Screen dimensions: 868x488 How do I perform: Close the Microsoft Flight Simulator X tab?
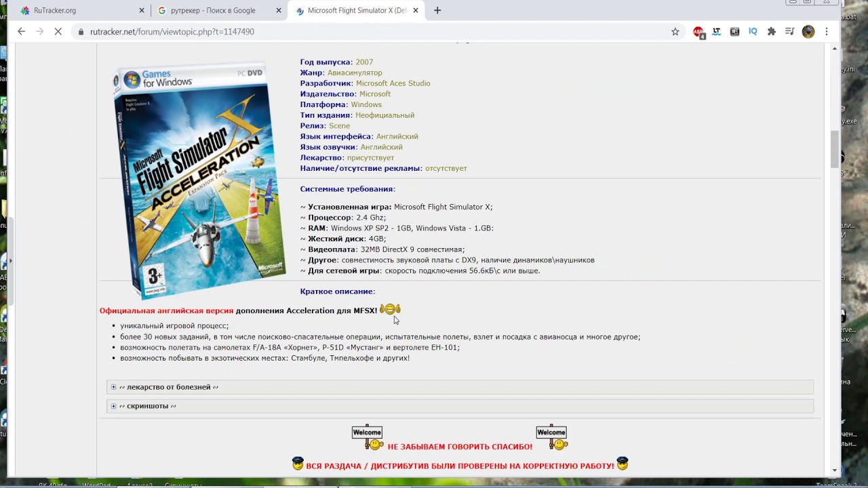point(416,10)
